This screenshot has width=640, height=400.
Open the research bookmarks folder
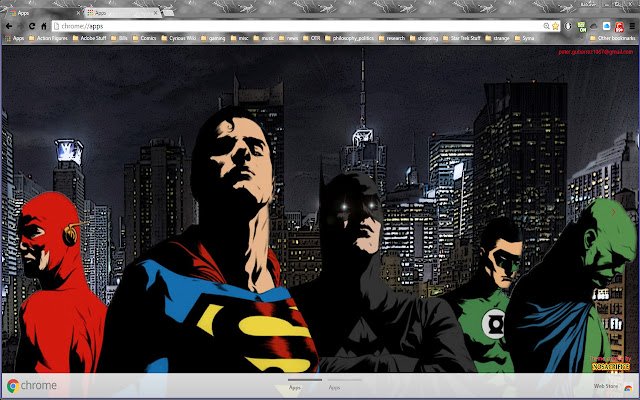click(x=392, y=38)
